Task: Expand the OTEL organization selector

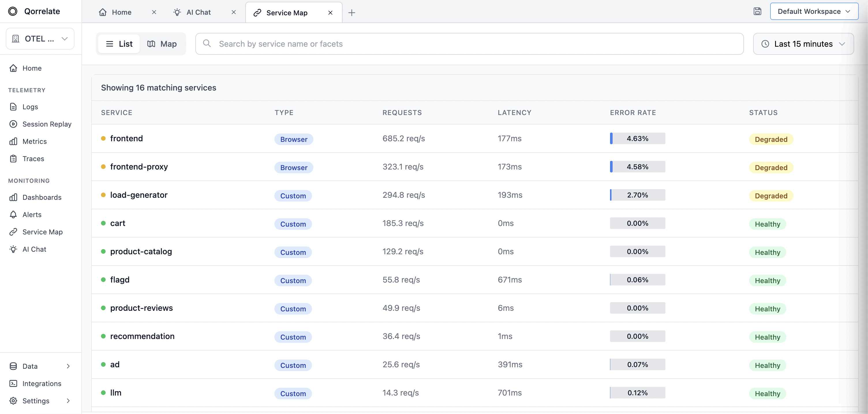Action: pos(40,38)
